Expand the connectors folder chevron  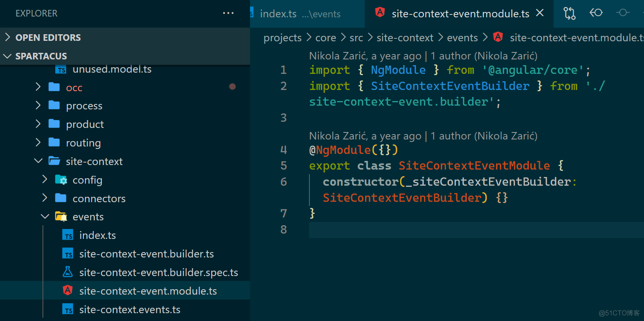(x=45, y=198)
